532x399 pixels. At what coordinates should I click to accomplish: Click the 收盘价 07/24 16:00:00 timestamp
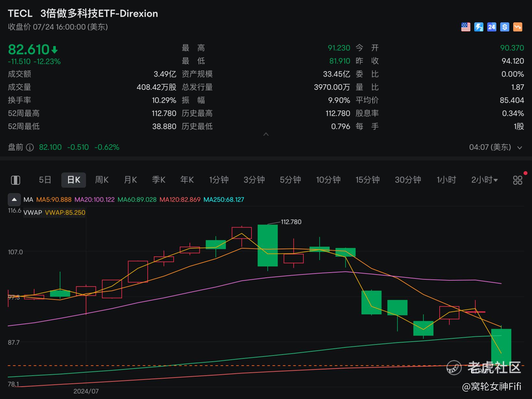58,27
